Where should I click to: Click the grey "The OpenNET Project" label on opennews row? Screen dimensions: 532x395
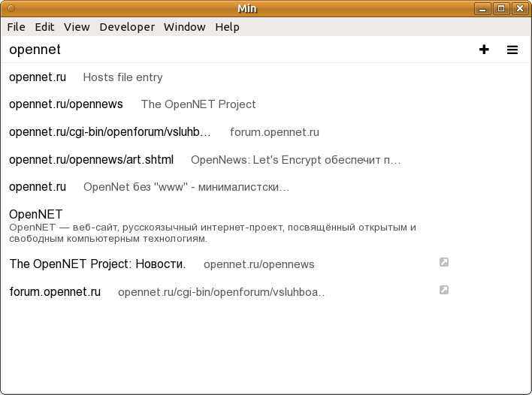(x=198, y=104)
